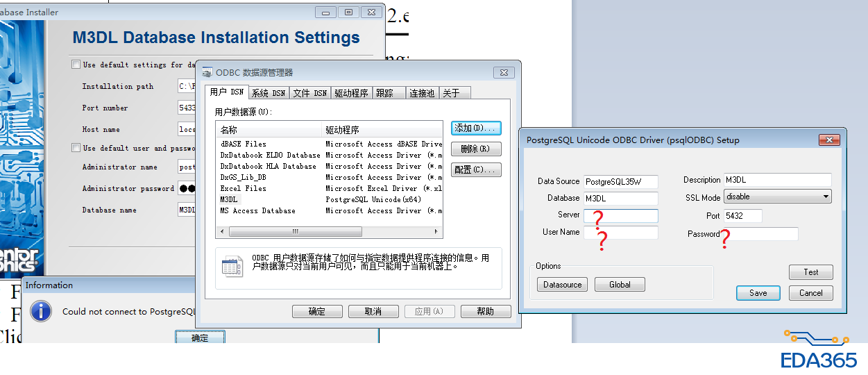Minimize the M3DL Database Installer window

[x=326, y=12]
